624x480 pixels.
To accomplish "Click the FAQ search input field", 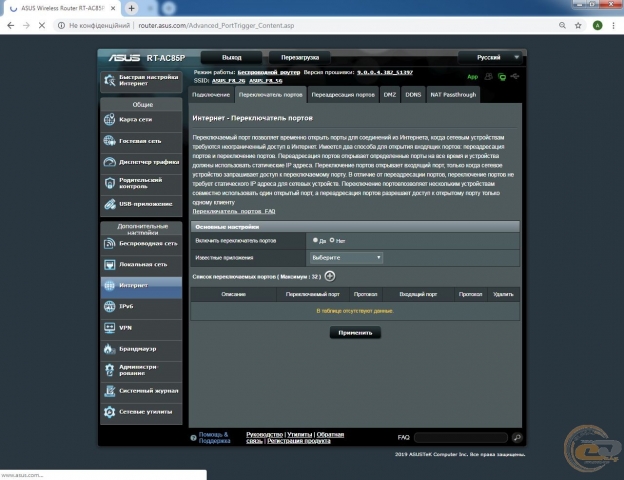I will [460, 438].
